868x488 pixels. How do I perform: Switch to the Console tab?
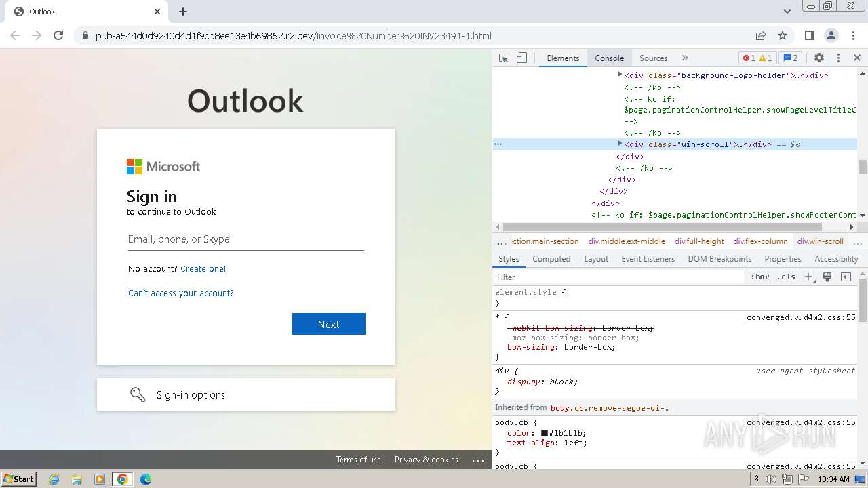[x=609, y=58]
